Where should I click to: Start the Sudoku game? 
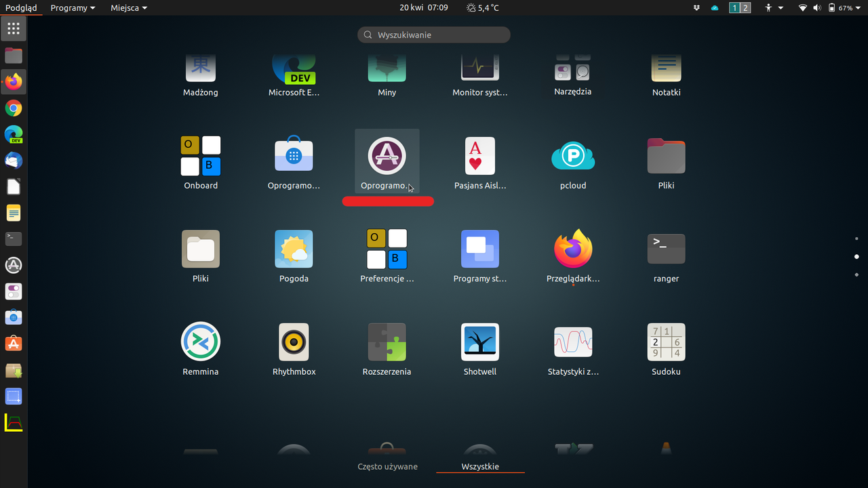tap(667, 349)
